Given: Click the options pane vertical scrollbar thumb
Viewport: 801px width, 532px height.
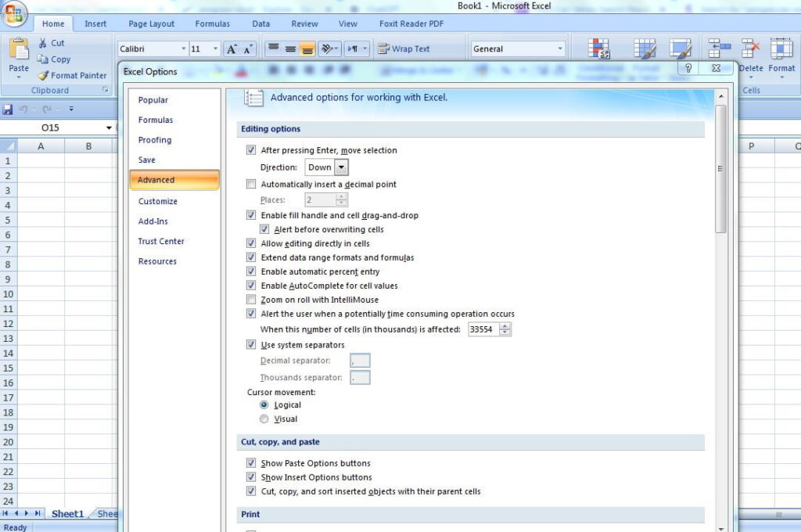Looking at the screenshot, I should [x=720, y=169].
